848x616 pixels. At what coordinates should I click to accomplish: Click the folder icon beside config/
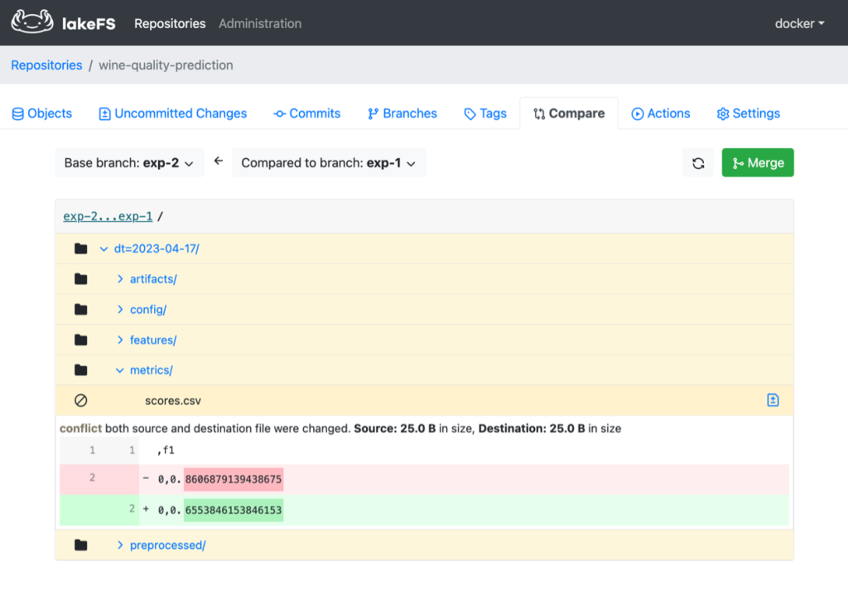[x=81, y=310]
